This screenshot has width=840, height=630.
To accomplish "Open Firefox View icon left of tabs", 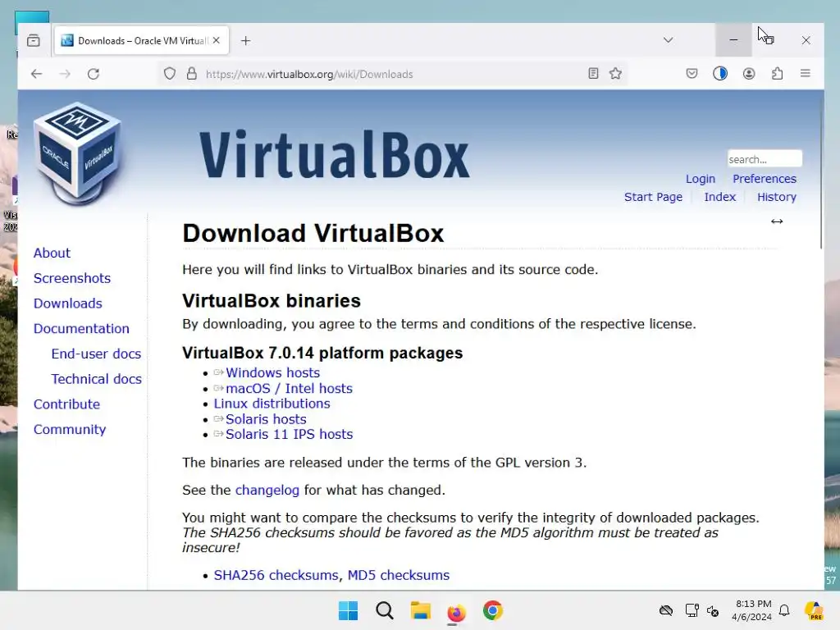I will pos(33,41).
